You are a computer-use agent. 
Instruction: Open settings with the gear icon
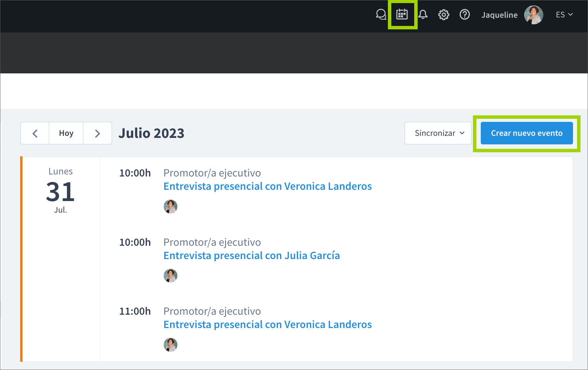pos(444,15)
